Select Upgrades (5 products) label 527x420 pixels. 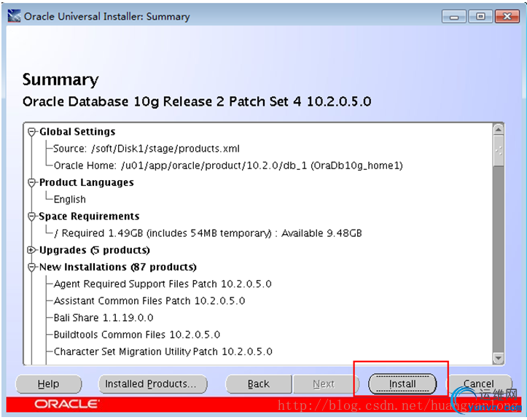click(95, 250)
